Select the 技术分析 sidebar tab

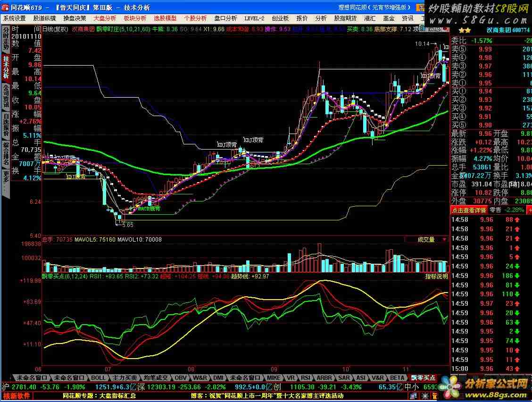tap(6, 67)
